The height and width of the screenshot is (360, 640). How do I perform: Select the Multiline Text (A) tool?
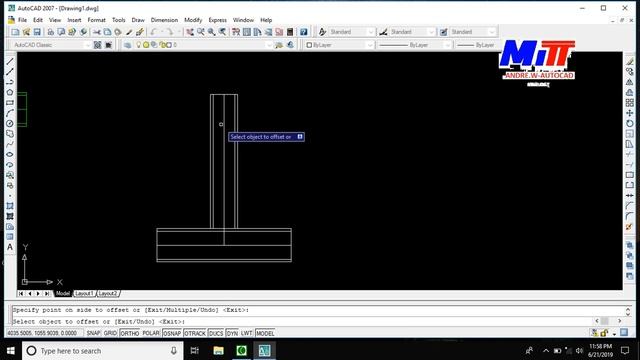click(x=10, y=247)
